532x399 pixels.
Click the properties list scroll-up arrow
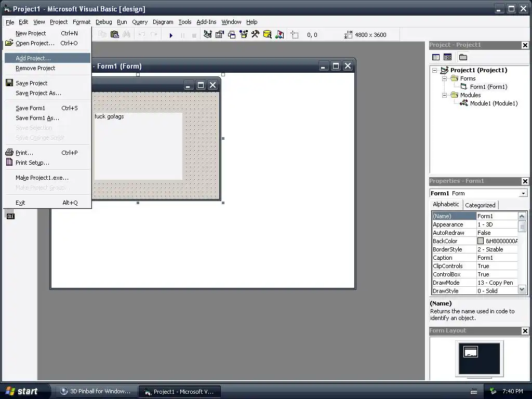[522, 216]
